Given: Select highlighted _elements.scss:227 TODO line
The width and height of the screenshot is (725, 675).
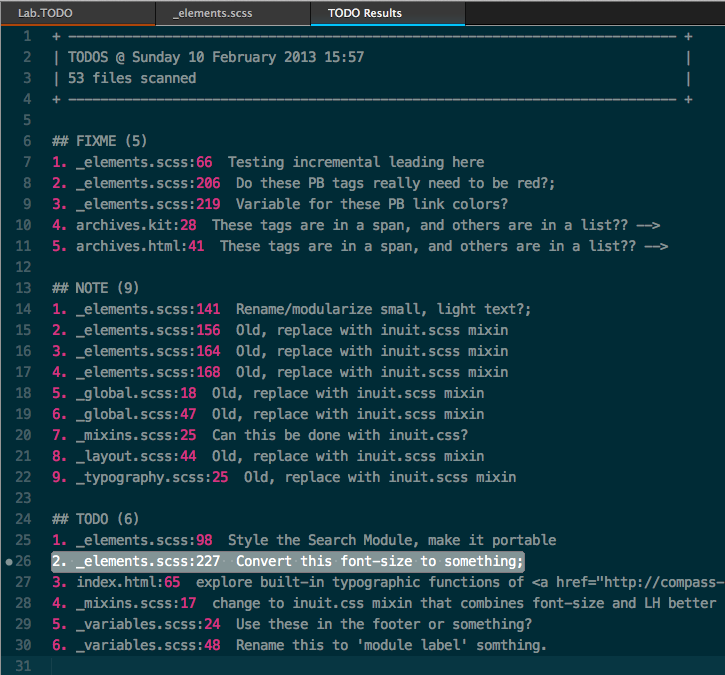Looking at the screenshot, I should 288,561.
